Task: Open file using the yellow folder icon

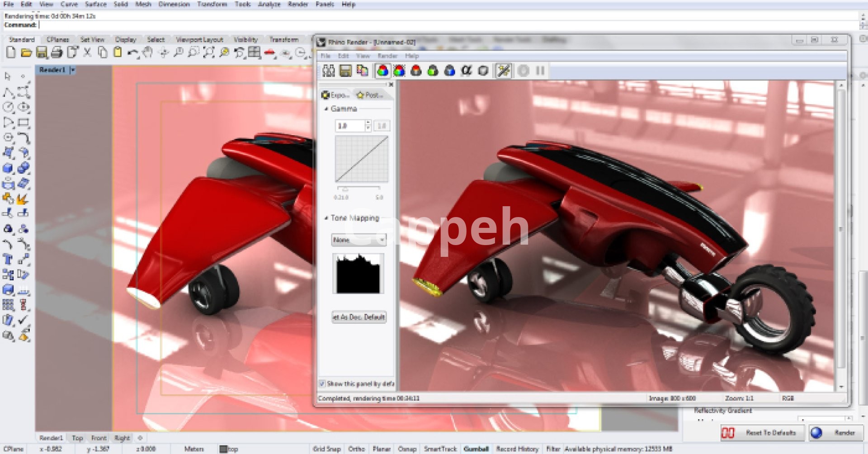Action: point(26,52)
